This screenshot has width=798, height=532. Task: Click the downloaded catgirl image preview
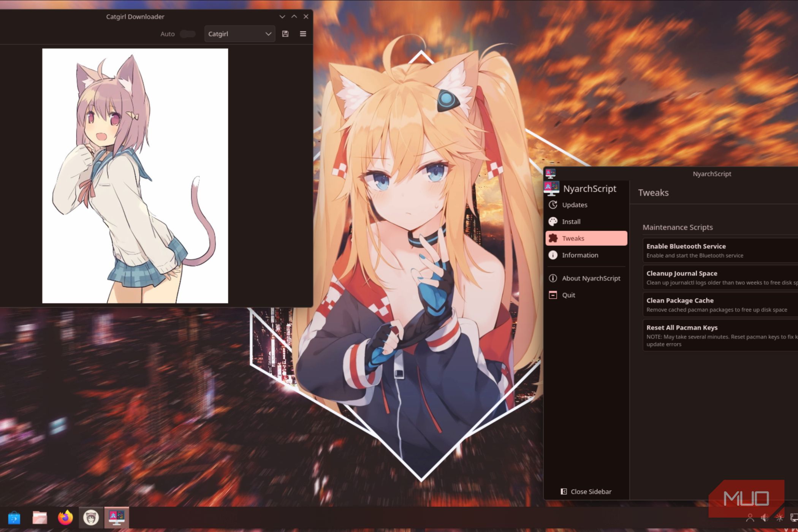pyautogui.click(x=135, y=176)
